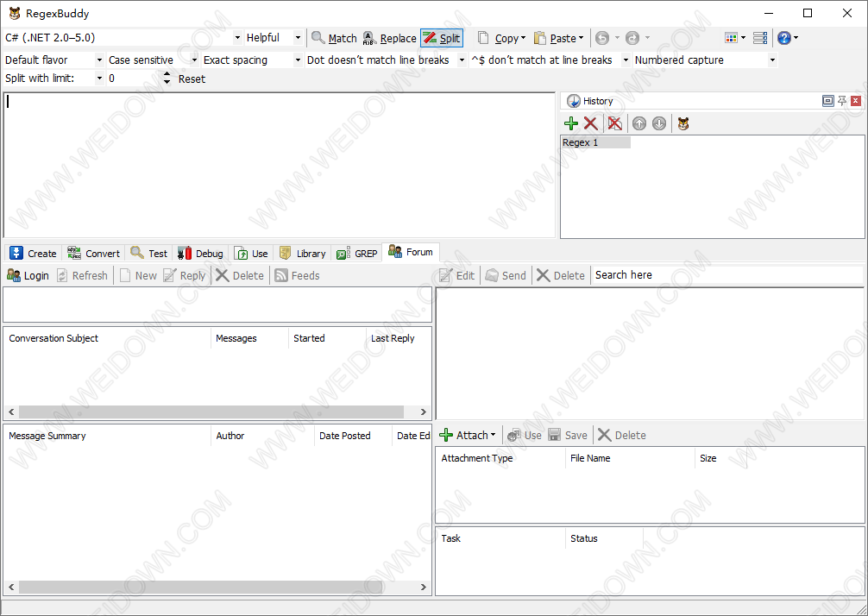
Task: Open the Create tab
Action: tap(33, 254)
